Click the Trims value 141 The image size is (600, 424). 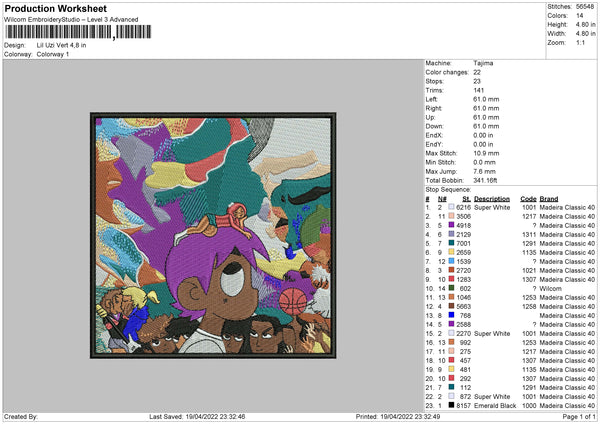[x=478, y=90]
